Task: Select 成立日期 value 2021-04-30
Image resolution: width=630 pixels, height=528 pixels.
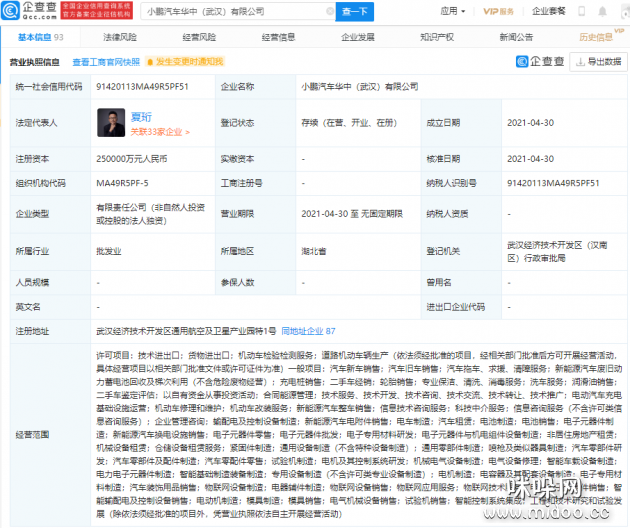Action: pyautogui.click(x=530, y=123)
